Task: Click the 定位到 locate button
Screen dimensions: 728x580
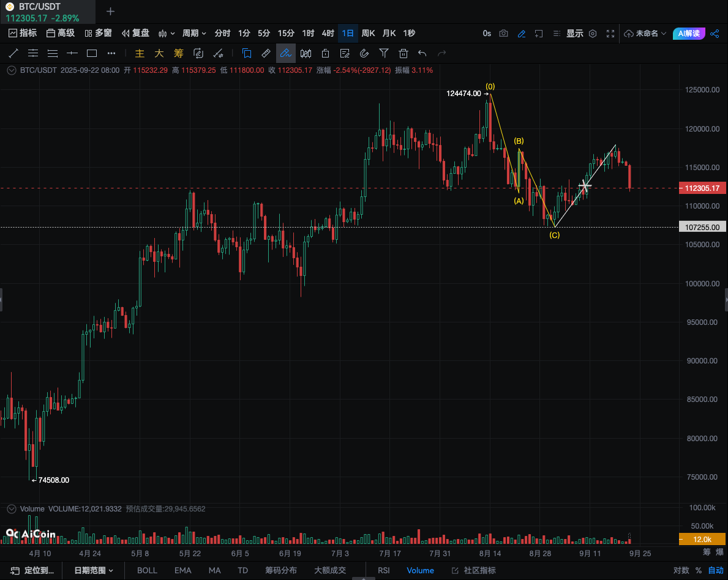Action: coord(32,570)
